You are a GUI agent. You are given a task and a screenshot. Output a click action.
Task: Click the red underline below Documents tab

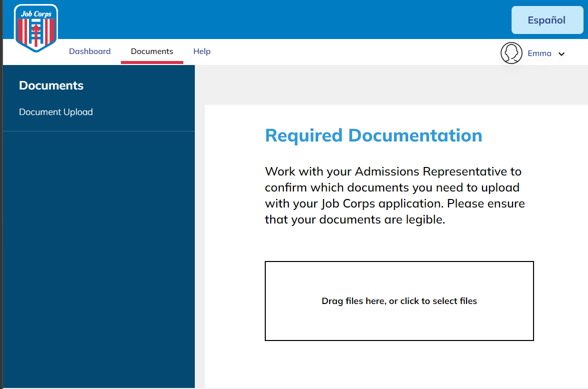pyautogui.click(x=152, y=62)
